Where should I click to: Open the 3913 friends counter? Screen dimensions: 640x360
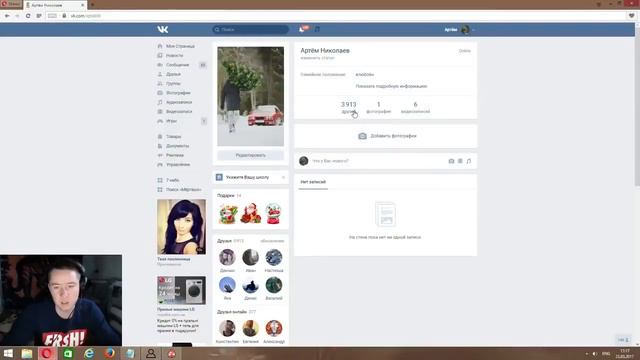(349, 107)
